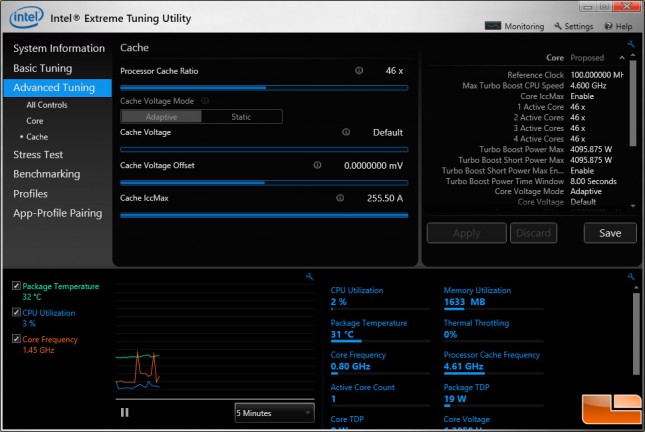Open wrench settings of monitor stats panel
Image resolution: width=645 pixels, height=432 pixels.
(x=631, y=276)
